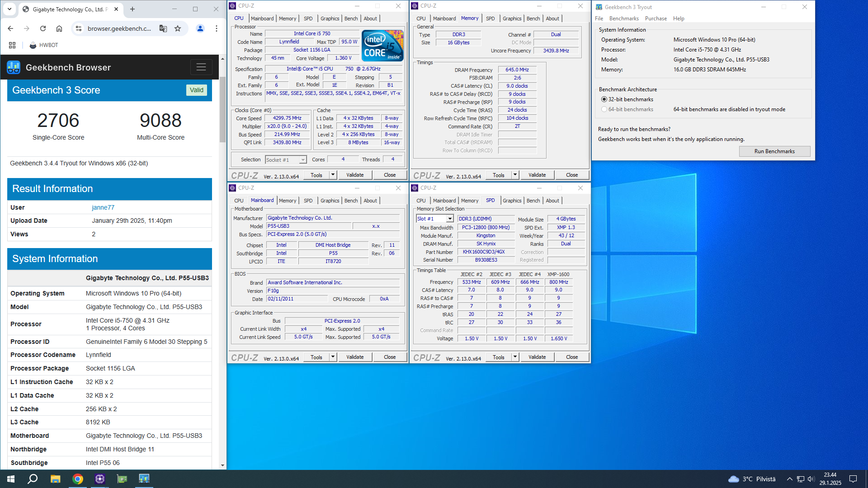Open the Help menu in Geekbench 3
Viewport: 868px width, 488px height.
point(679,19)
